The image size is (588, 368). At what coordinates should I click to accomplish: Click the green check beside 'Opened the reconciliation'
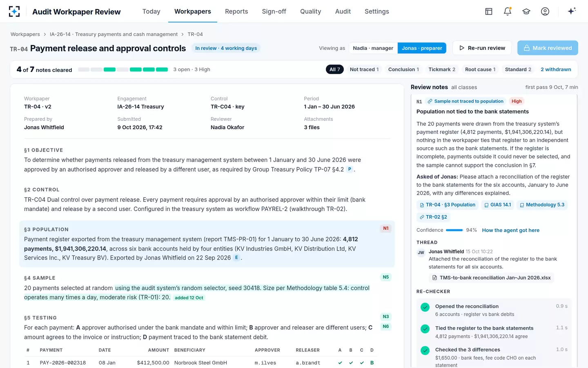pos(425,307)
